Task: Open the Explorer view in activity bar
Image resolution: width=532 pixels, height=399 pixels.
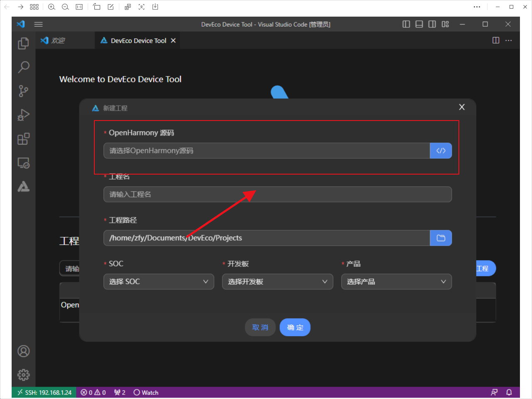Action: [23, 43]
